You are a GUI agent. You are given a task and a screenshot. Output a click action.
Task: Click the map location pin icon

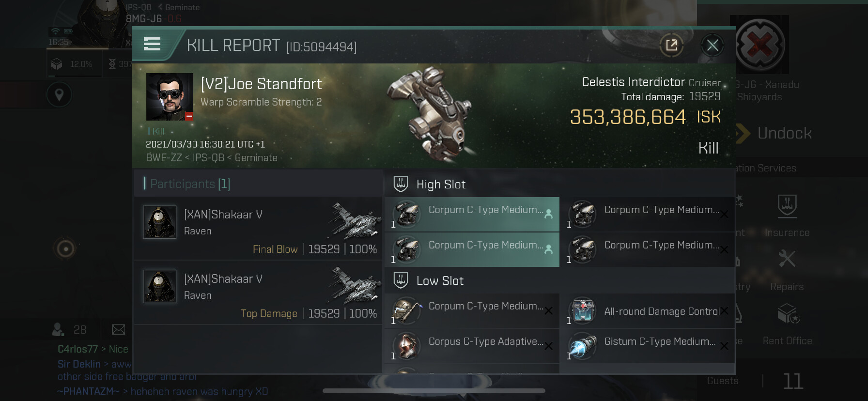tap(59, 94)
